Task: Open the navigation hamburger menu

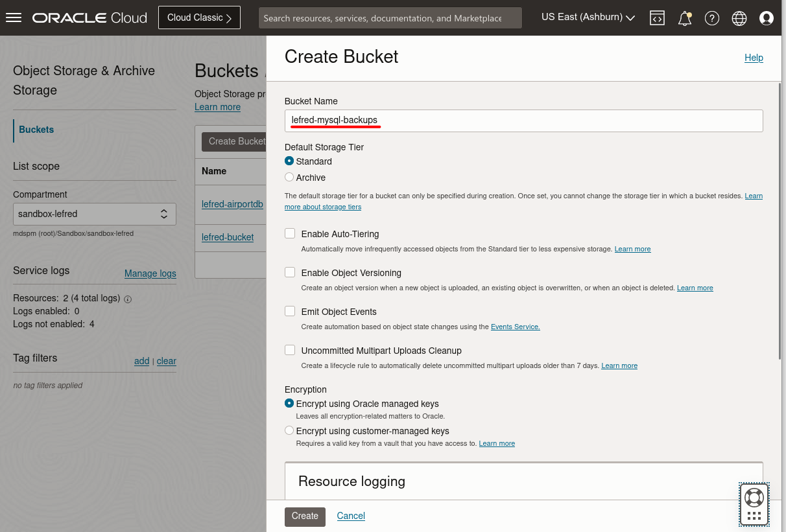Action: click(14, 17)
